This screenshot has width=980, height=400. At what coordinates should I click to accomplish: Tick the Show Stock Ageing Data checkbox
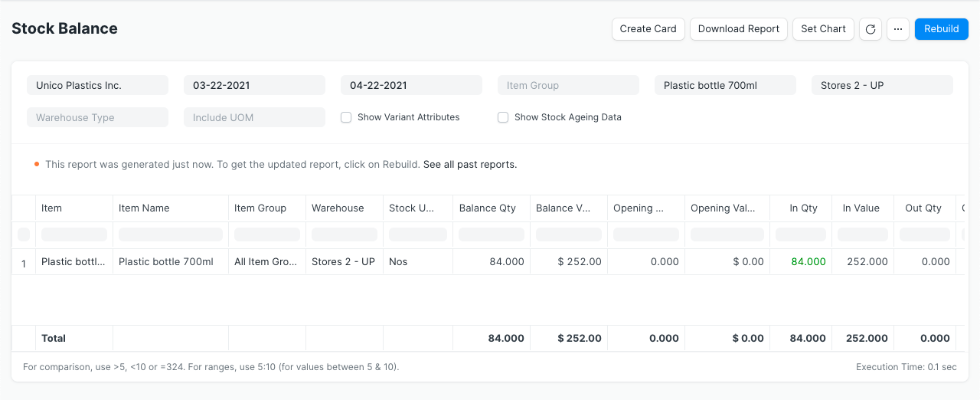(x=503, y=117)
